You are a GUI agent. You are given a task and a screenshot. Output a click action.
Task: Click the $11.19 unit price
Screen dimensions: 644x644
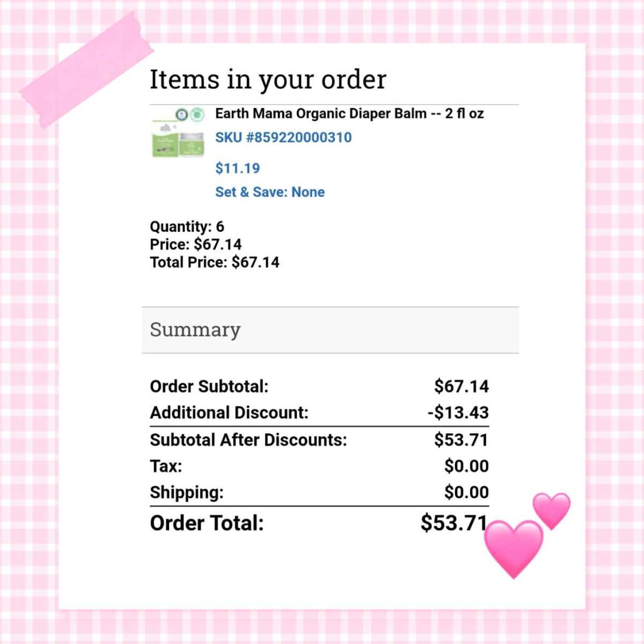[237, 169]
